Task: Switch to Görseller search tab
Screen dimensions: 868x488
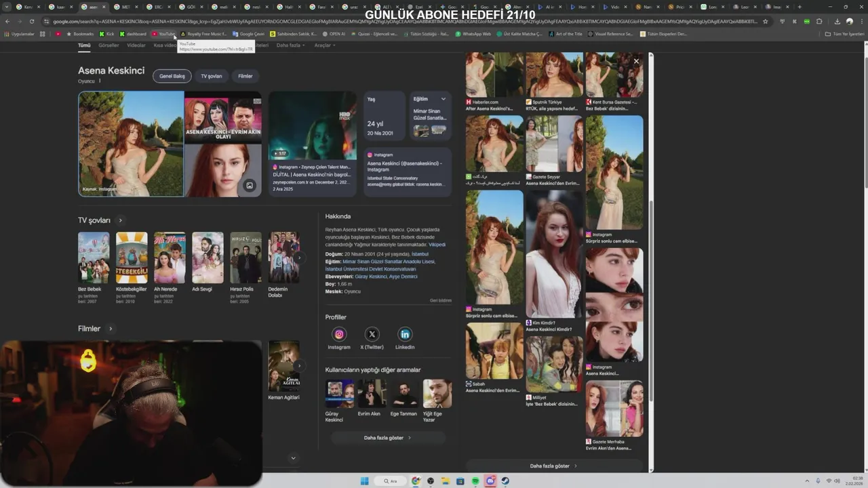Action: [108, 45]
